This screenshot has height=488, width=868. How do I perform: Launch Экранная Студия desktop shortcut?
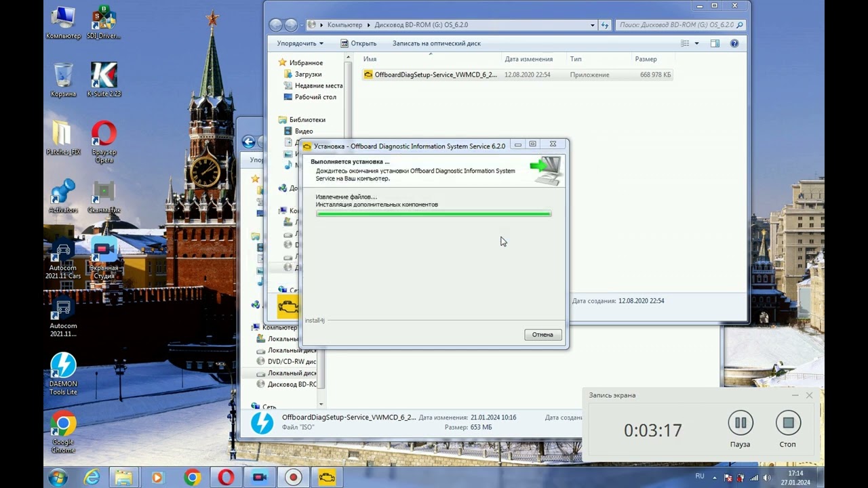104,259
